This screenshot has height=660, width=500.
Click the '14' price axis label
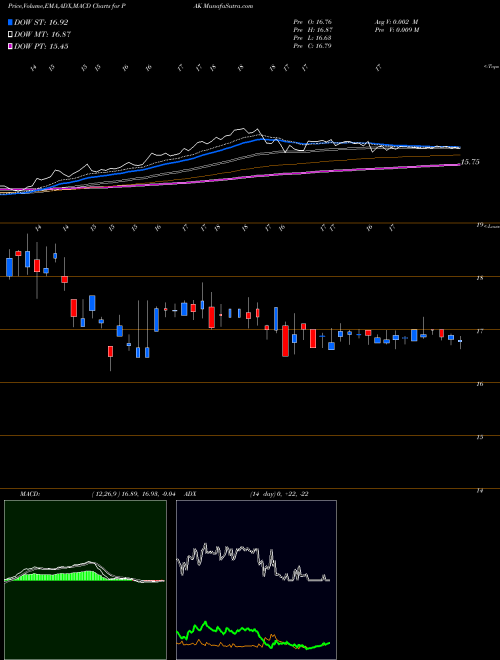tap(480, 490)
